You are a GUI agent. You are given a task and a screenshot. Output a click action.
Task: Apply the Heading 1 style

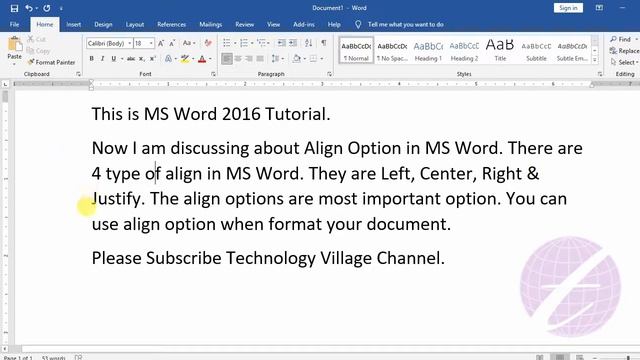click(x=428, y=50)
